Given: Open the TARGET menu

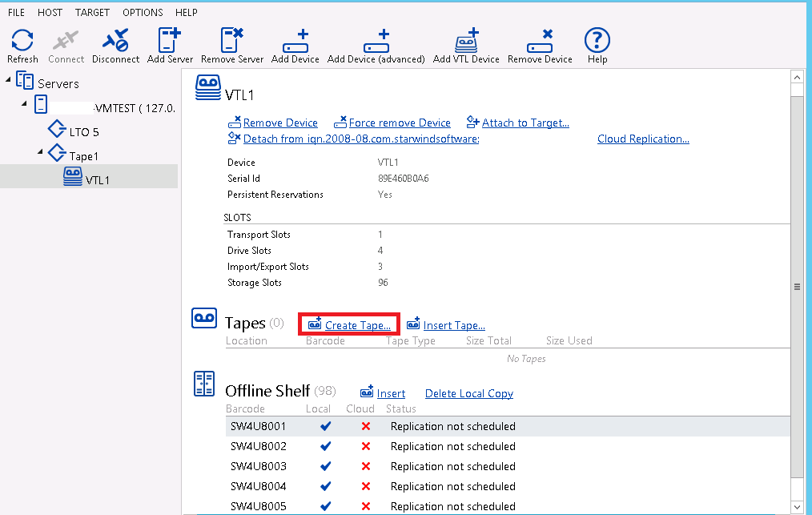Looking at the screenshot, I should [x=92, y=12].
